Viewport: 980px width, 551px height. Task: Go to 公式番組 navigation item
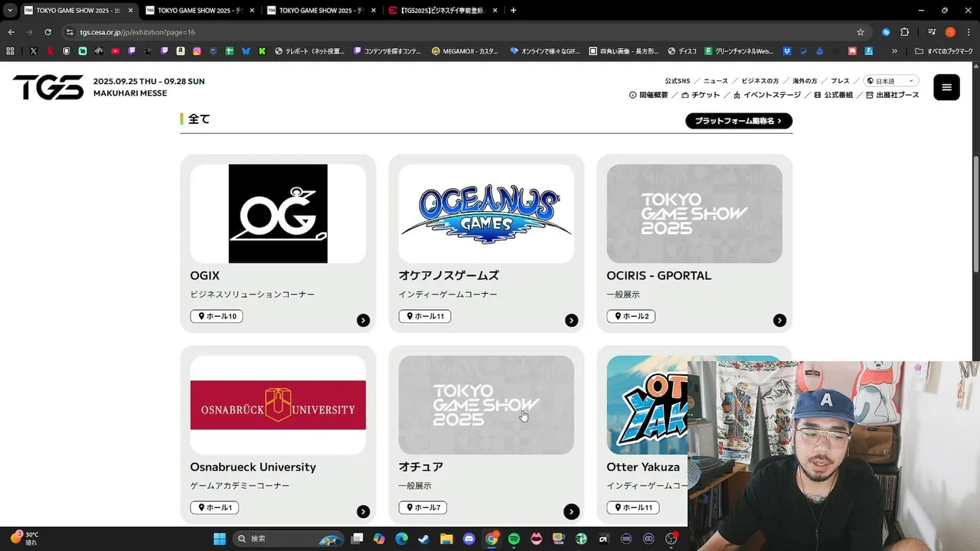[x=834, y=95]
